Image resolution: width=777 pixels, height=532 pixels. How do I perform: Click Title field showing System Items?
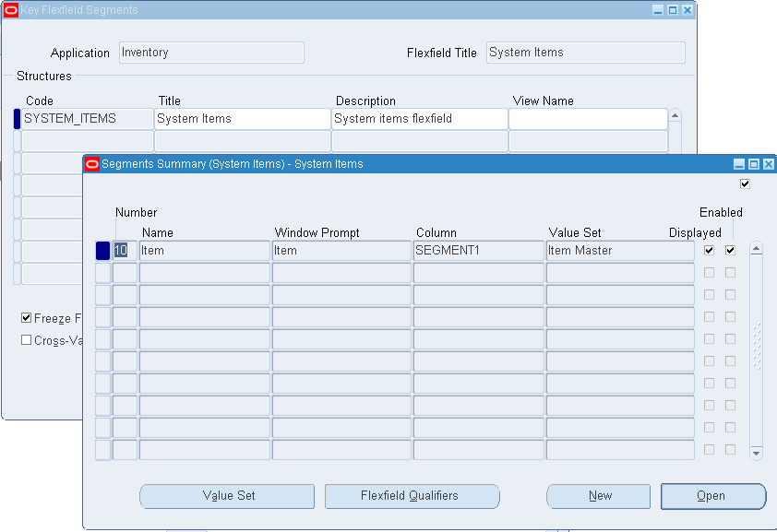click(243, 119)
